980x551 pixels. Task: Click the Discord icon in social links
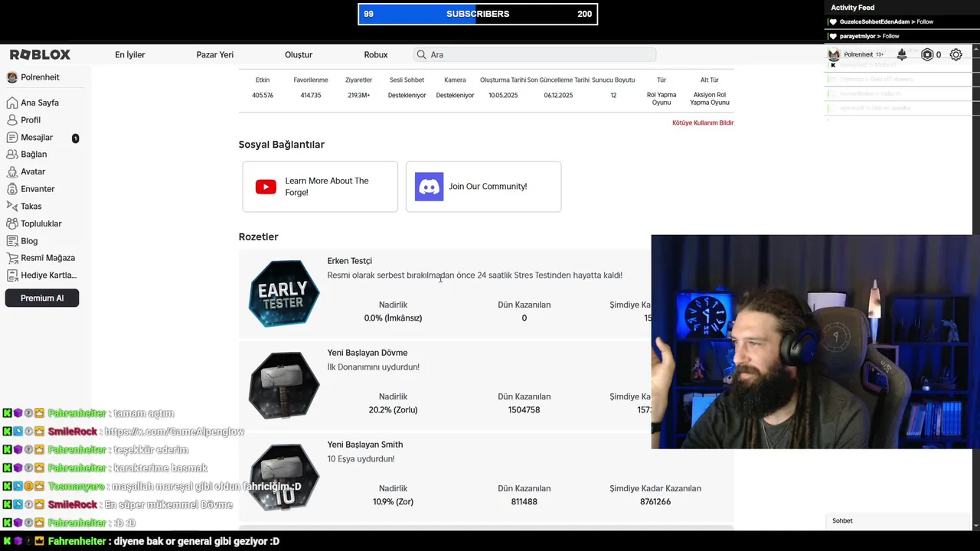point(429,187)
